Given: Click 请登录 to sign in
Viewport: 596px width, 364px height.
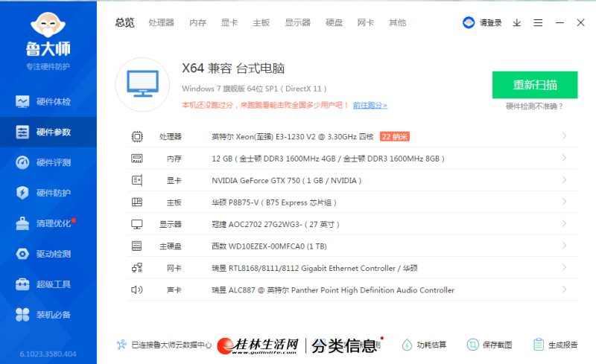Looking at the screenshot, I should [483, 23].
